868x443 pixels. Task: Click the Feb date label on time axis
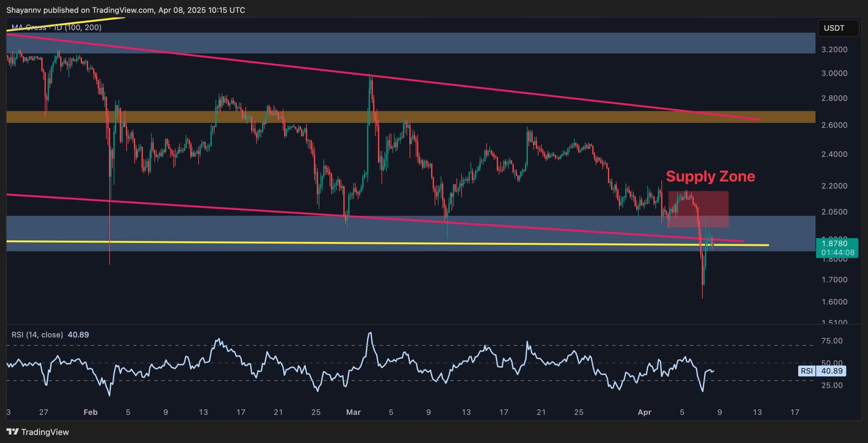[90, 412]
